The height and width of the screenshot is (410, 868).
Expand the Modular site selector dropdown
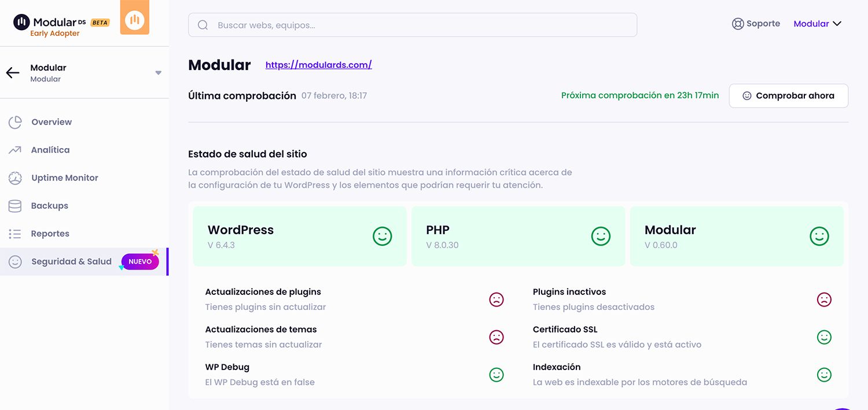[x=158, y=73]
